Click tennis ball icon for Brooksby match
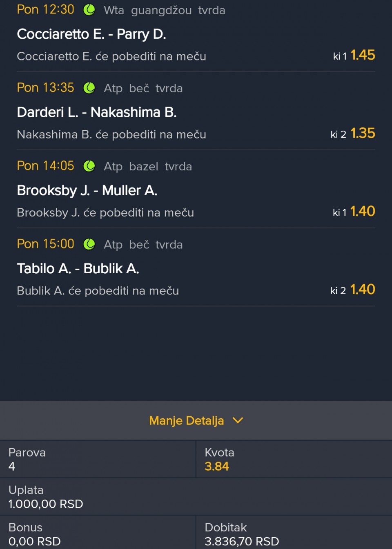Viewport: 392px width, 549px height. click(x=89, y=166)
